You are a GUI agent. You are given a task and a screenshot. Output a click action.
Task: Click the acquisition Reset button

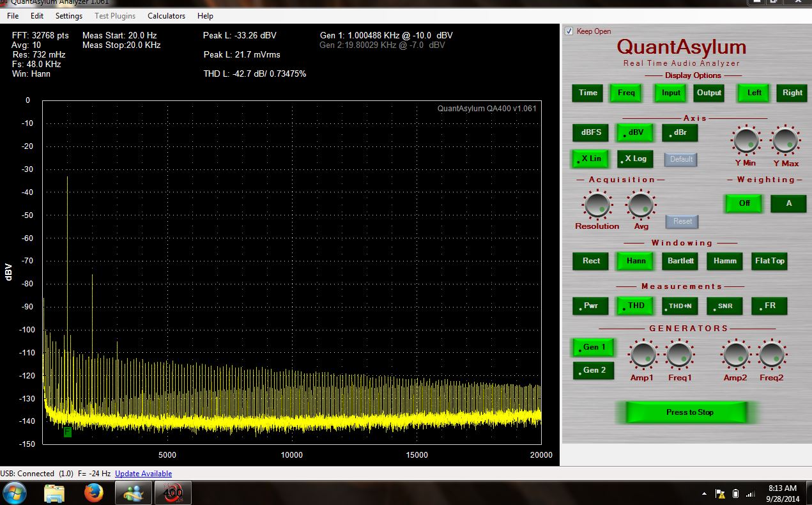pos(682,221)
